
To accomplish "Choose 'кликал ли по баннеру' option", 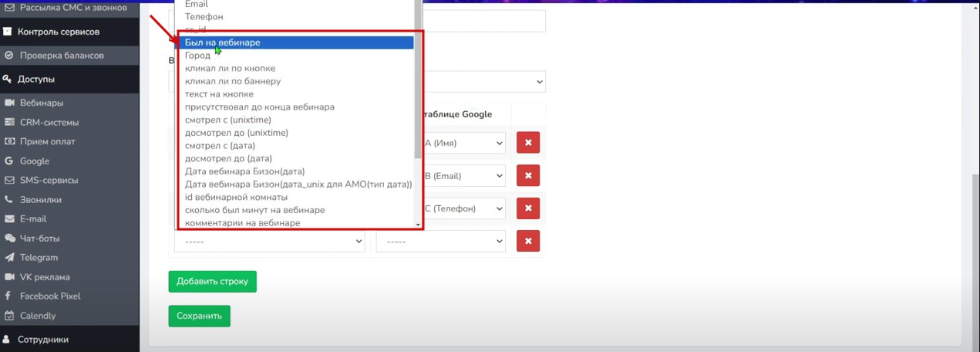I will tap(233, 81).
